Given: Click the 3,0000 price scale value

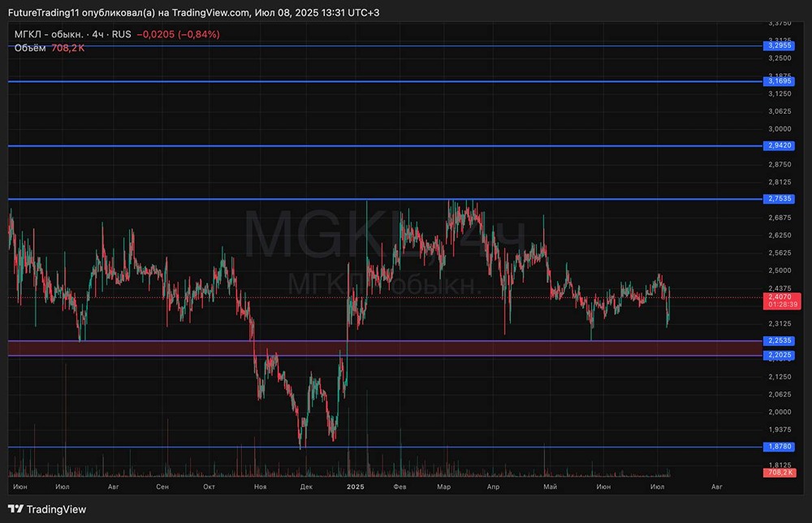Looking at the screenshot, I should point(780,129).
